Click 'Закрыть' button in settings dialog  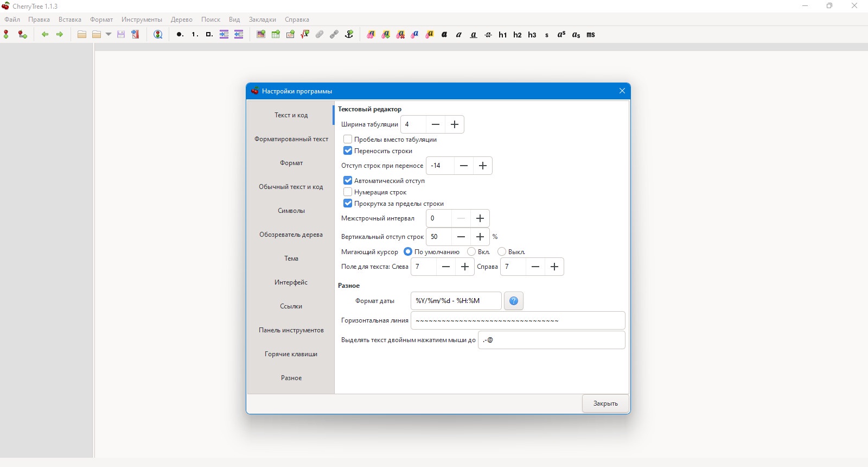pyautogui.click(x=605, y=403)
